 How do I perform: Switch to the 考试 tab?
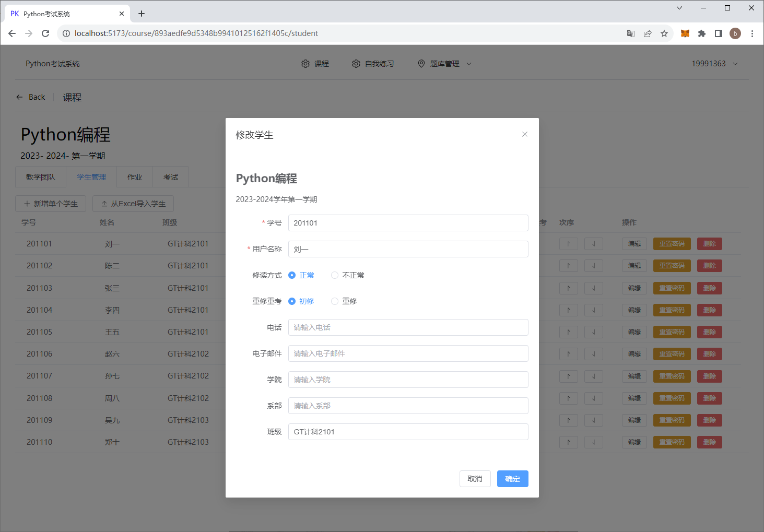pos(171,177)
